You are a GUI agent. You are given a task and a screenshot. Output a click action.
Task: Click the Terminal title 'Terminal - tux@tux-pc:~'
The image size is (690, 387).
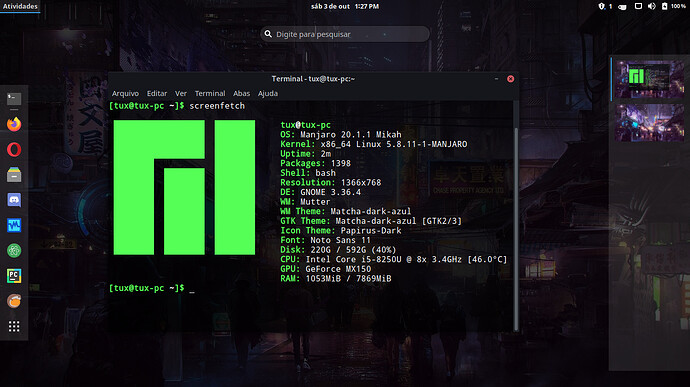click(313, 79)
